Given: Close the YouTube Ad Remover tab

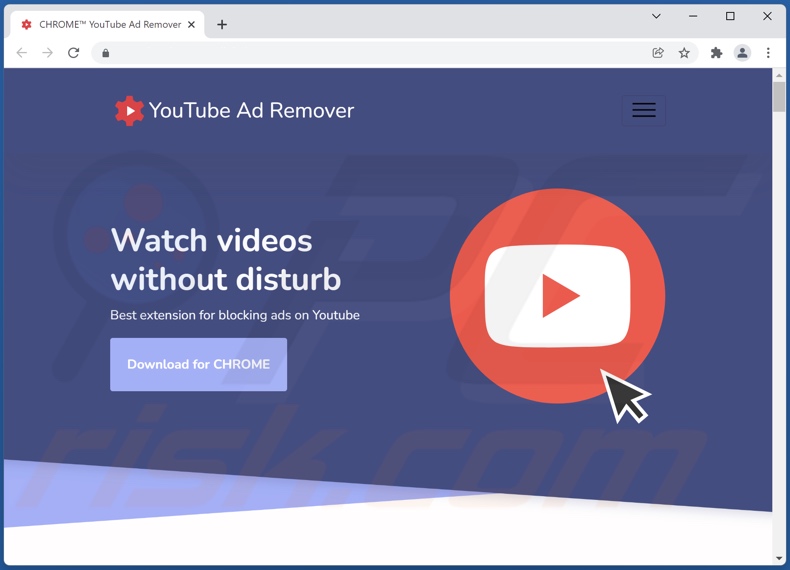Looking at the screenshot, I should [x=191, y=24].
